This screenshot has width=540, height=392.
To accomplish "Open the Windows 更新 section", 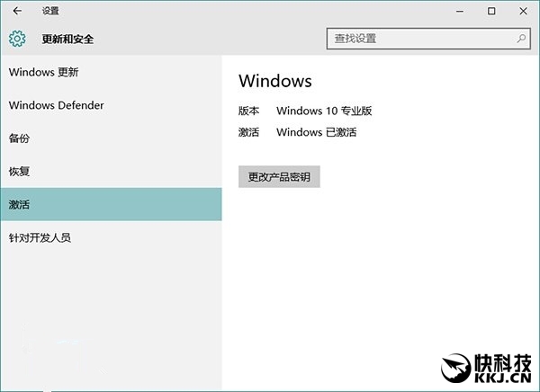I will (111, 72).
